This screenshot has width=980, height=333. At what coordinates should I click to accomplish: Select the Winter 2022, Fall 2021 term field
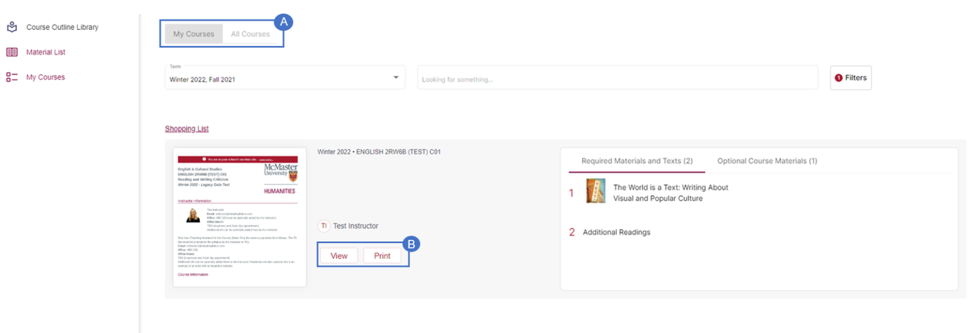click(x=274, y=79)
